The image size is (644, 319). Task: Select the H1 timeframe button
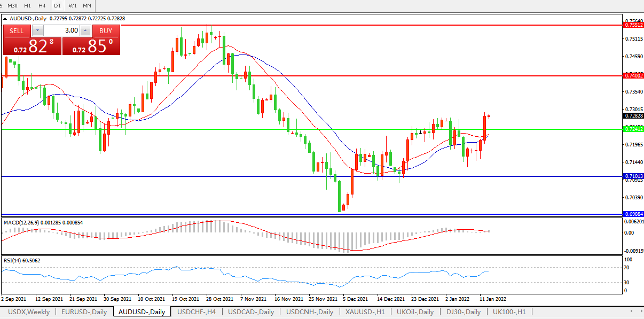[28, 5]
